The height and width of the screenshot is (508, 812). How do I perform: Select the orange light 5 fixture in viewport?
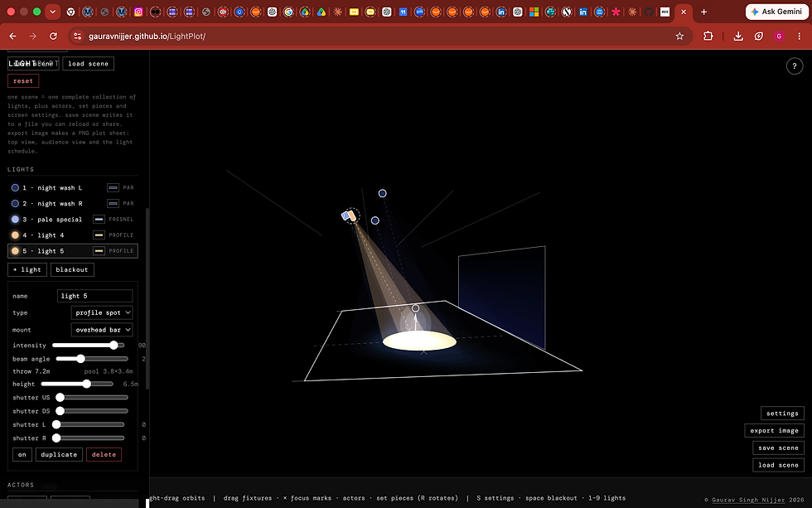pos(352,215)
